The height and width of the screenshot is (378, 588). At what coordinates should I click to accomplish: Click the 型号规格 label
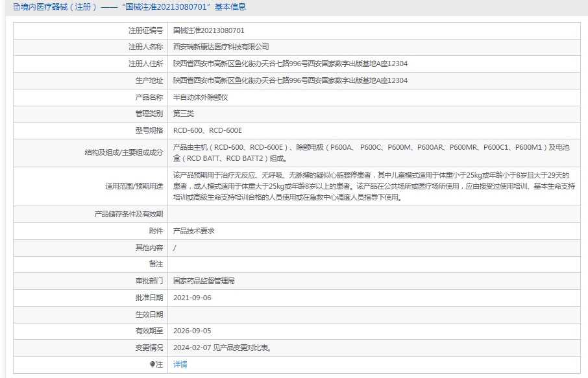[149, 130]
